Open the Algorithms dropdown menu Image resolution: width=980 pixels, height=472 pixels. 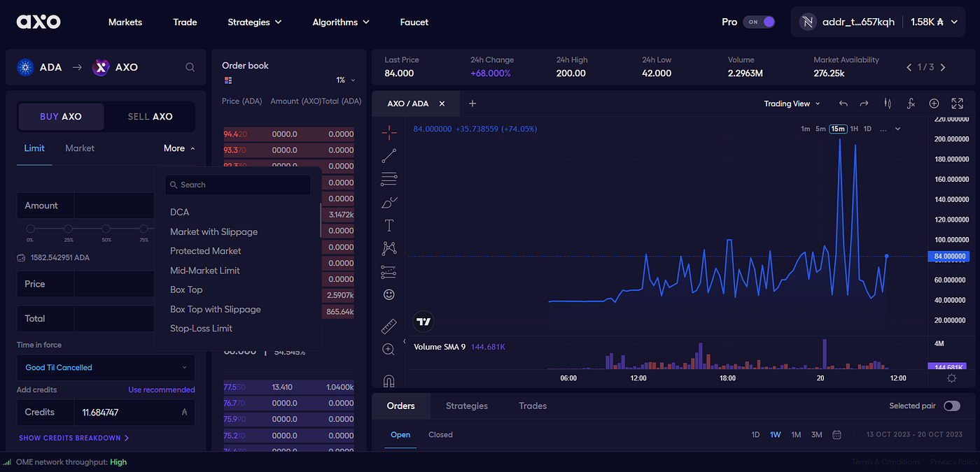coord(342,22)
